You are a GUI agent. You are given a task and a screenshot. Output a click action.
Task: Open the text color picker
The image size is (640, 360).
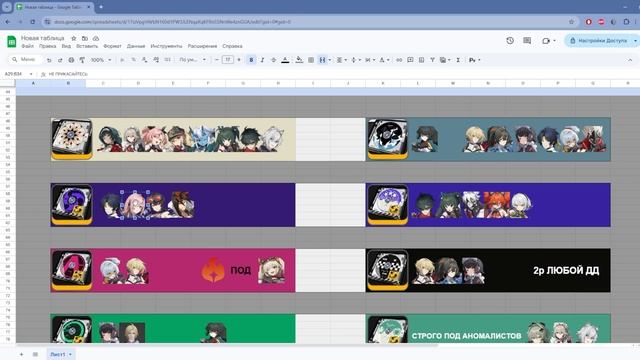285,60
